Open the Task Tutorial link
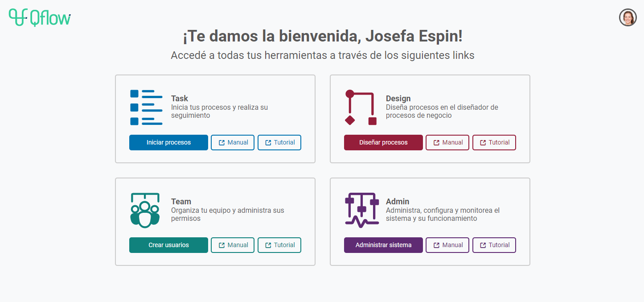The height and width of the screenshot is (302, 644). [279, 143]
